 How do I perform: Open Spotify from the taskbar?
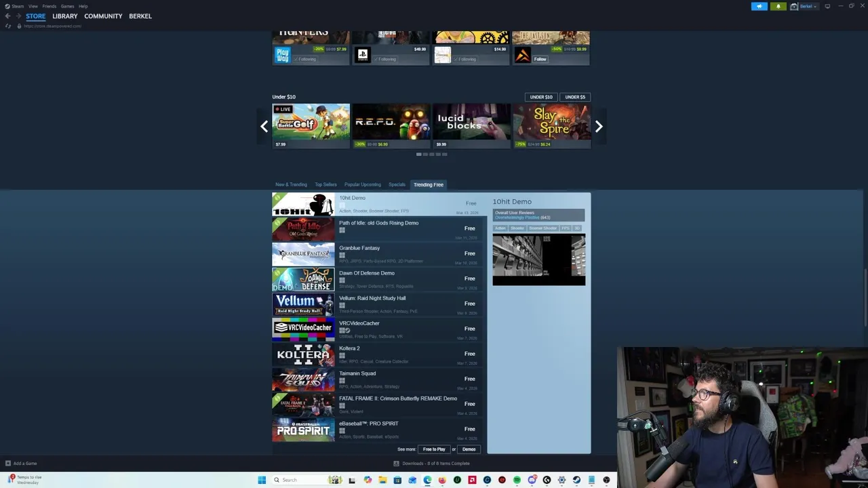[517, 480]
